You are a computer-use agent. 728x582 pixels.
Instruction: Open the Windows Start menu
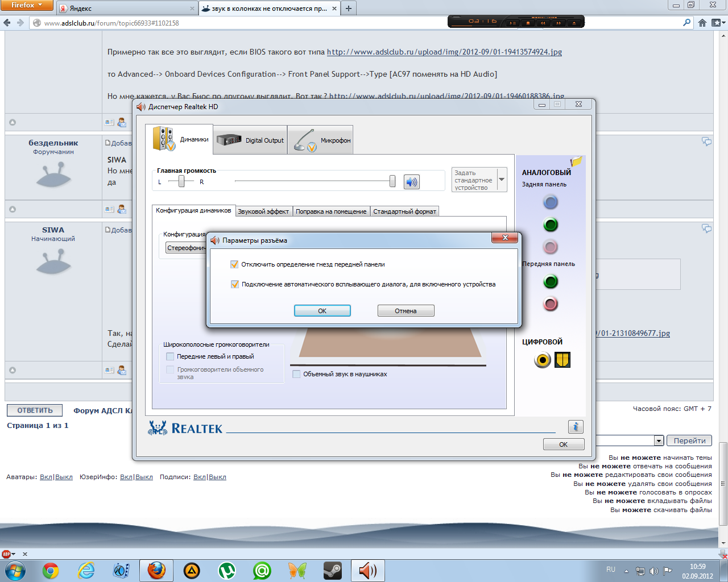coord(15,570)
